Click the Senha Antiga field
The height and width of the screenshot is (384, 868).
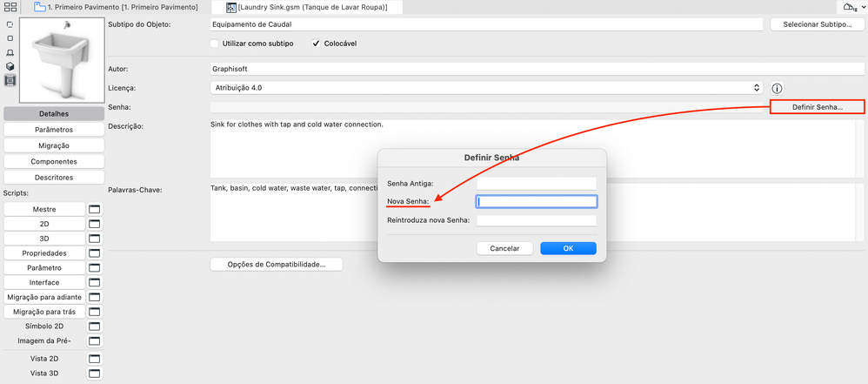click(537, 184)
